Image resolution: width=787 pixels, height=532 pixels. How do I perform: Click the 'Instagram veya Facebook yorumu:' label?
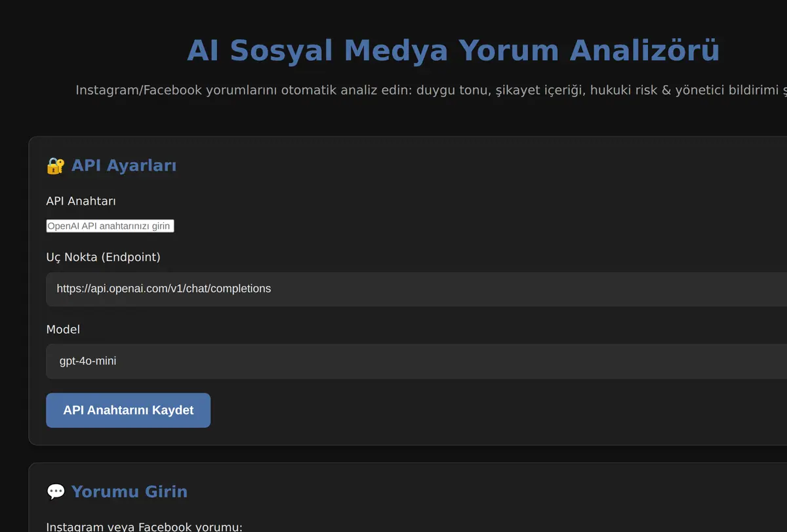[144, 527]
